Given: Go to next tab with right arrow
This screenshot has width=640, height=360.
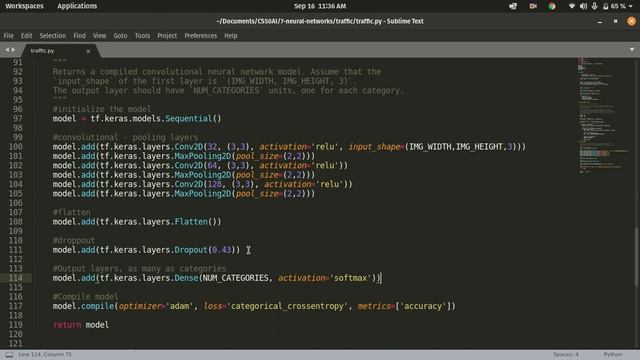Looking at the screenshot, I should pos(13,50).
